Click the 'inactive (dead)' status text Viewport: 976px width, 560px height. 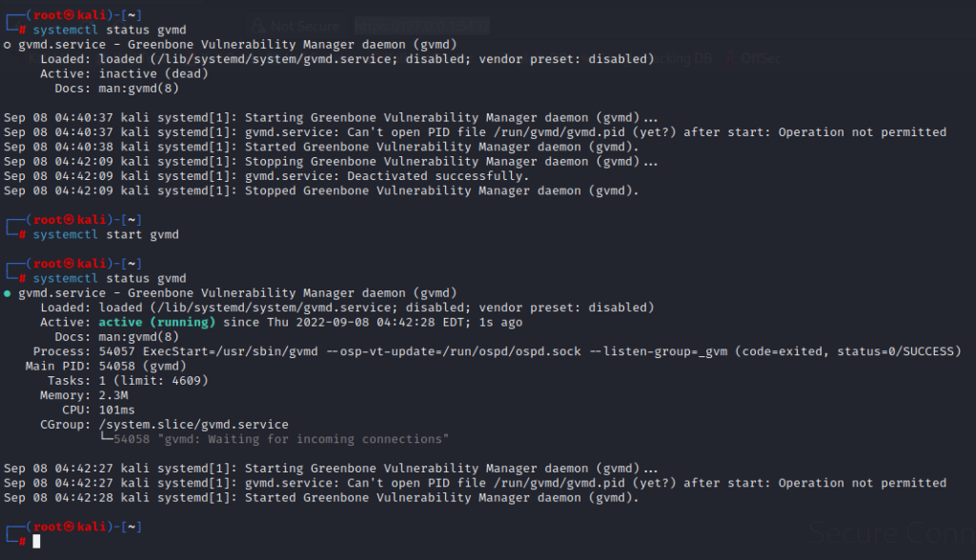click(153, 74)
